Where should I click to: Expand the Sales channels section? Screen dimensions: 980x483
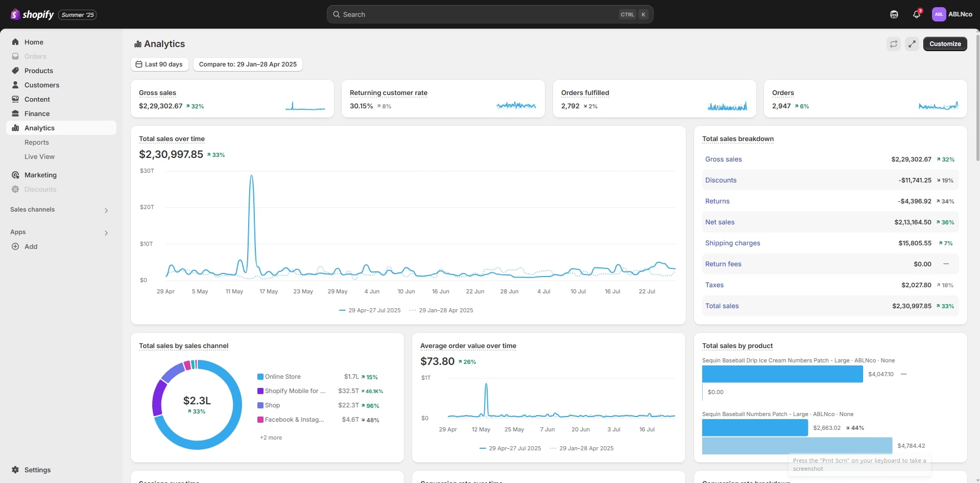pos(106,210)
